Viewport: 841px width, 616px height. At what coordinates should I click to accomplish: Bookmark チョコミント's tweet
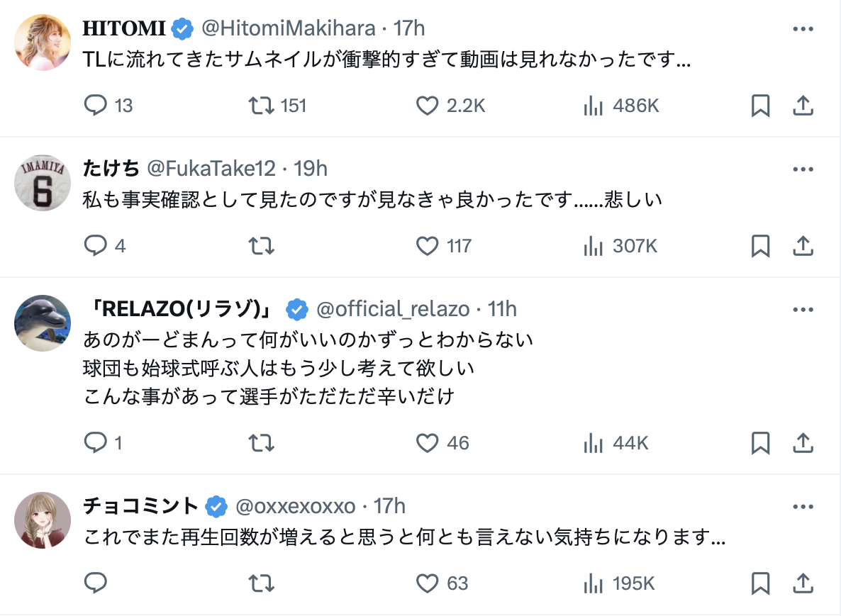(x=760, y=583)
